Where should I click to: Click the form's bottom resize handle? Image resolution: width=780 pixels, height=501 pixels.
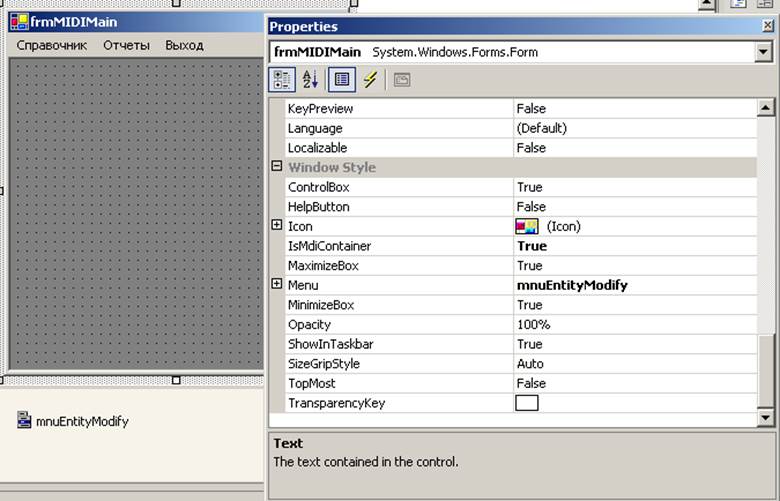176,380
